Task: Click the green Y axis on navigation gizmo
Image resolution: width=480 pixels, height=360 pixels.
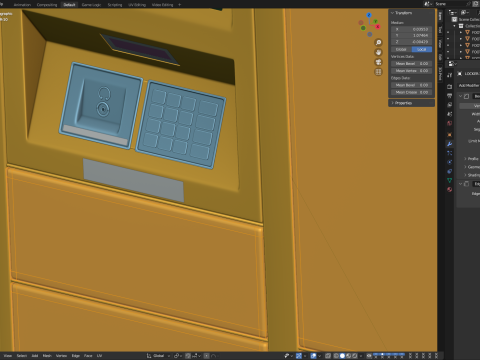Action: coord(375,21)
